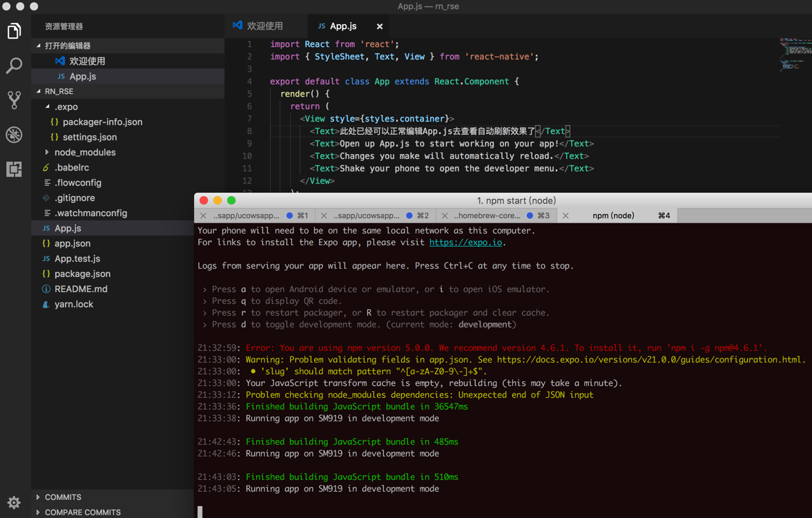Collapse the .expo folder
812x518 pixels.
tap(66, 106)
